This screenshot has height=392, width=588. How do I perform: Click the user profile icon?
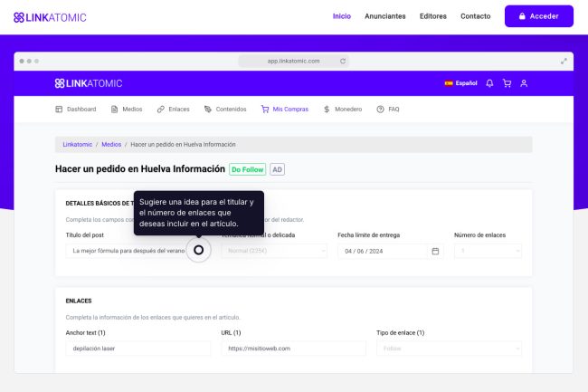coord(524,83)
